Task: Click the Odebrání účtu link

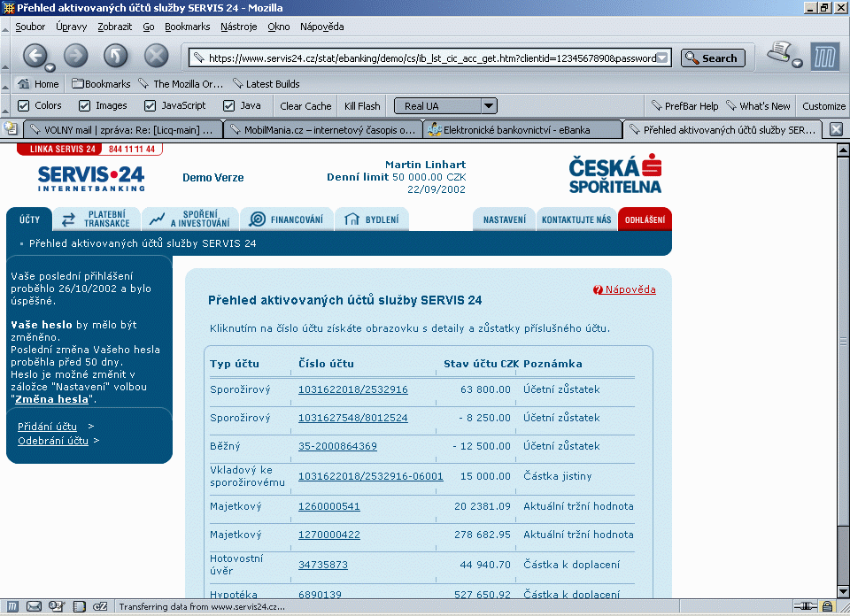Action: 53,441
